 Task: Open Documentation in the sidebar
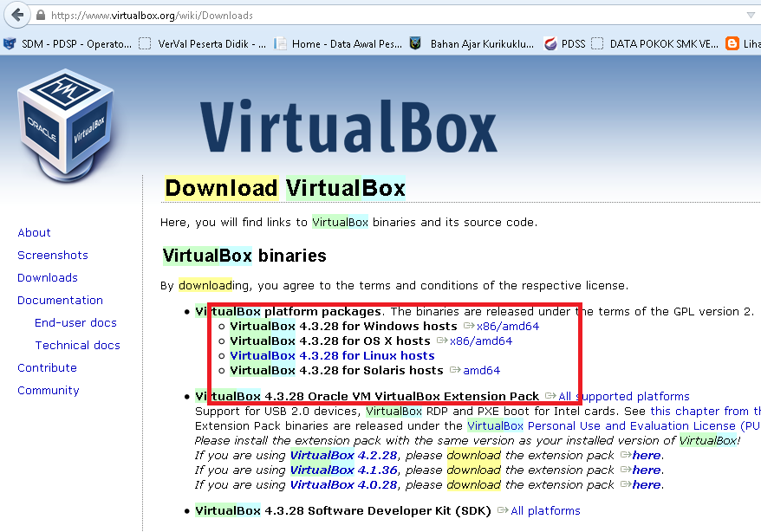pyautogui.click(x=60, y=300)
